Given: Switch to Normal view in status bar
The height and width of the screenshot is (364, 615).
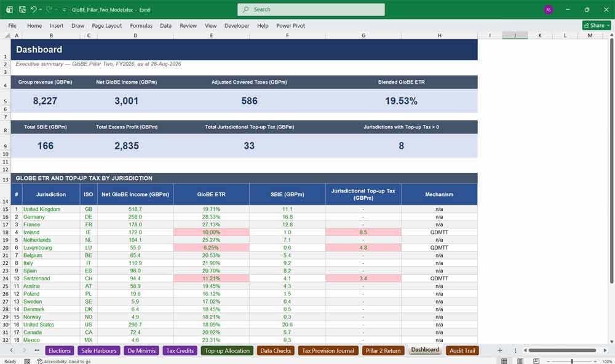Looking at the screenshot, I should 504,361.
